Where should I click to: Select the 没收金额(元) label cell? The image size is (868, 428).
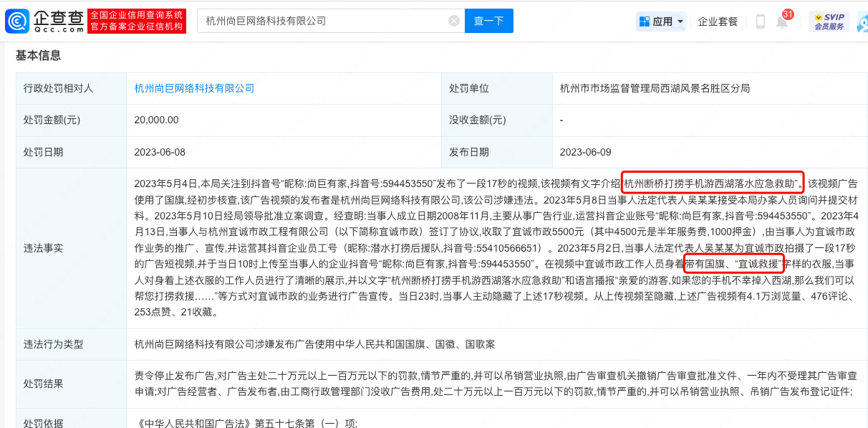pos(497,120)
